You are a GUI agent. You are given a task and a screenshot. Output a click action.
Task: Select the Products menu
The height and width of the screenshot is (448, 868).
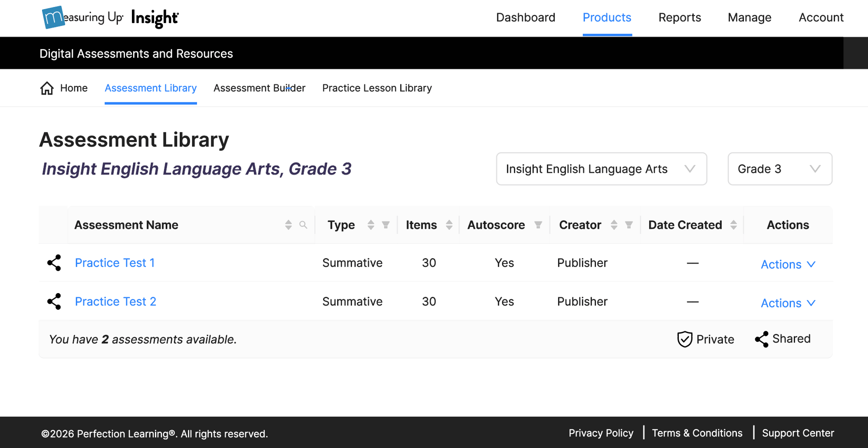click(x=607, y=17)
